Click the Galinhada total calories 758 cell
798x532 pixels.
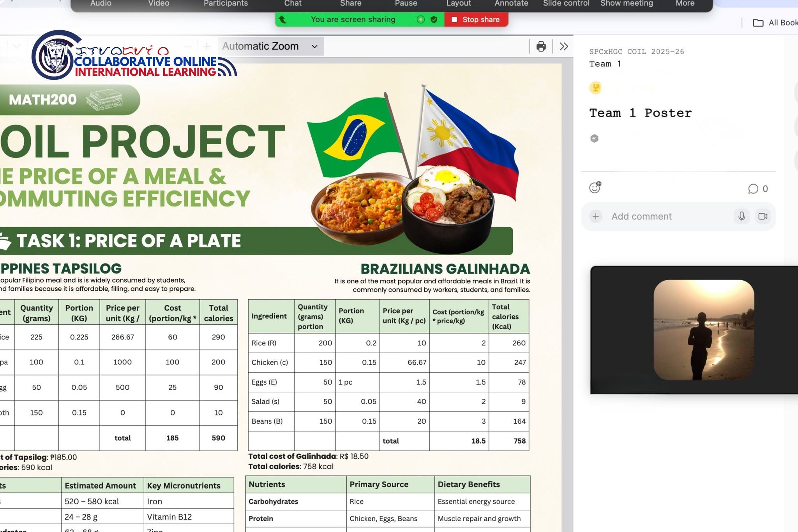509,441
